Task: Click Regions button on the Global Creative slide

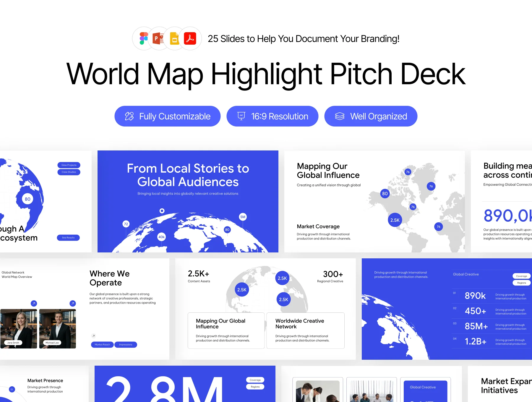Action: (522, 283)
